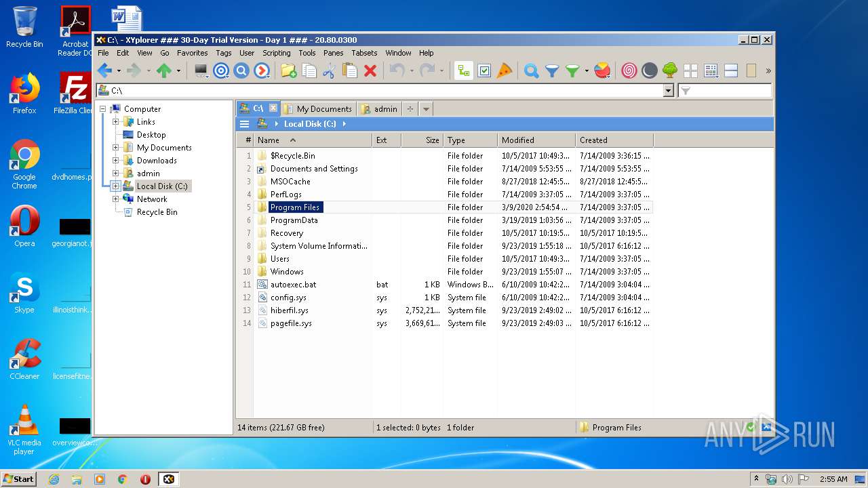Toggle the dark moon mode icon
Image resolution: width=868 pixels, height=488 pixels.
click(650, 70)
